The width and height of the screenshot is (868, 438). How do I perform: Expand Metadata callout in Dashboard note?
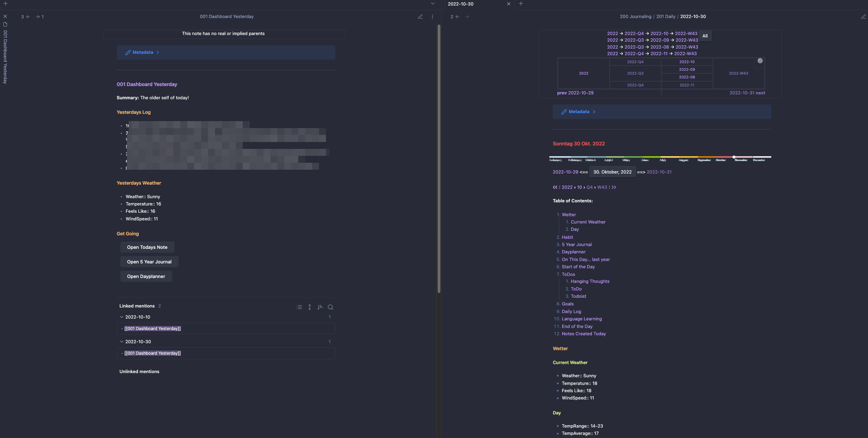click(x=143, y=52)
